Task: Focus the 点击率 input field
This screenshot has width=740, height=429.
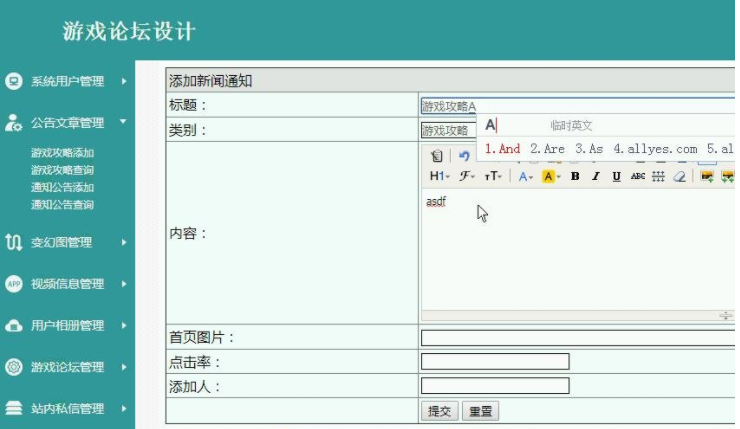Action: (x=495, y=362)
